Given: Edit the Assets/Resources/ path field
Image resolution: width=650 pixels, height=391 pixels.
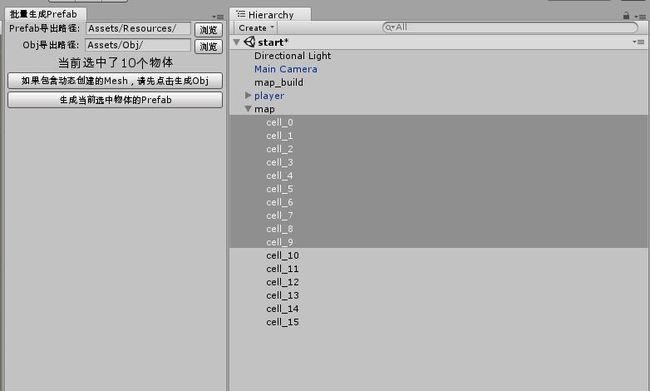Looking at the screenshot, I should [138, 29].
